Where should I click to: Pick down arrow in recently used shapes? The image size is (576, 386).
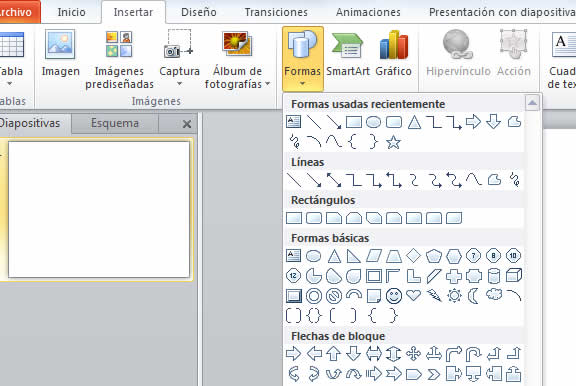[x=493, y=122]
